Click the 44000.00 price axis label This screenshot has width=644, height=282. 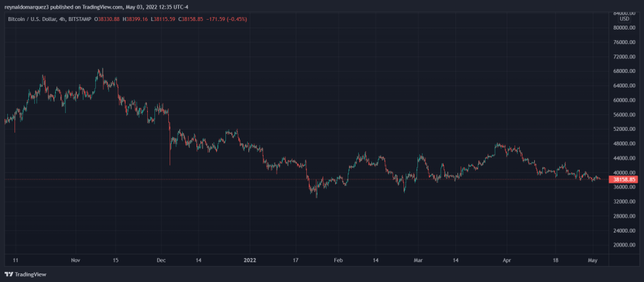pos(624,158)
